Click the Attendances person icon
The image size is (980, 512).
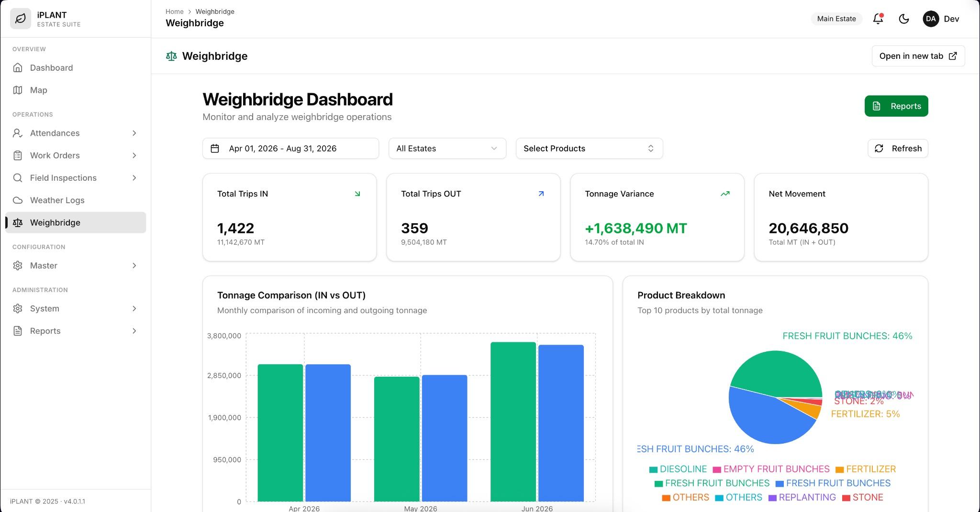point(18,133)
